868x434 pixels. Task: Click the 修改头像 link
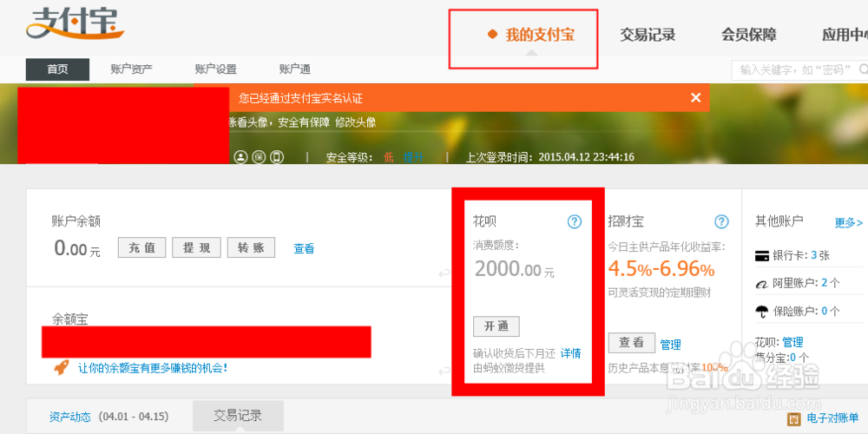pyautogui.click(x=355, y=122)
